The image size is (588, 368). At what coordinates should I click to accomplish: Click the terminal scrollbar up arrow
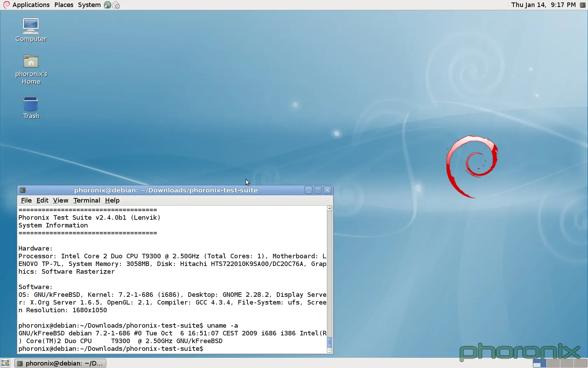[329, 209]
